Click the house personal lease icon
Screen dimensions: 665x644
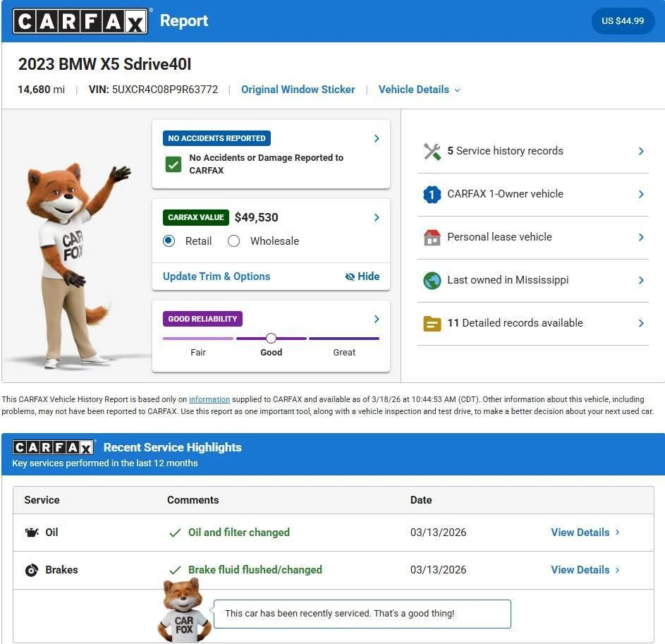[x=432, y=238]
